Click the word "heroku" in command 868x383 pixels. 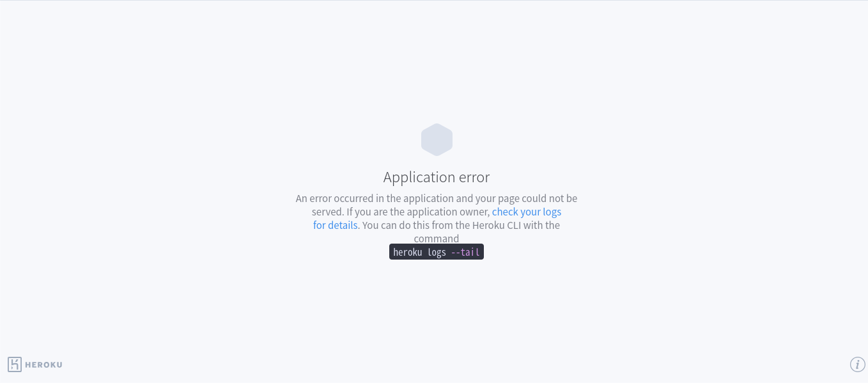tap(408, 252)
